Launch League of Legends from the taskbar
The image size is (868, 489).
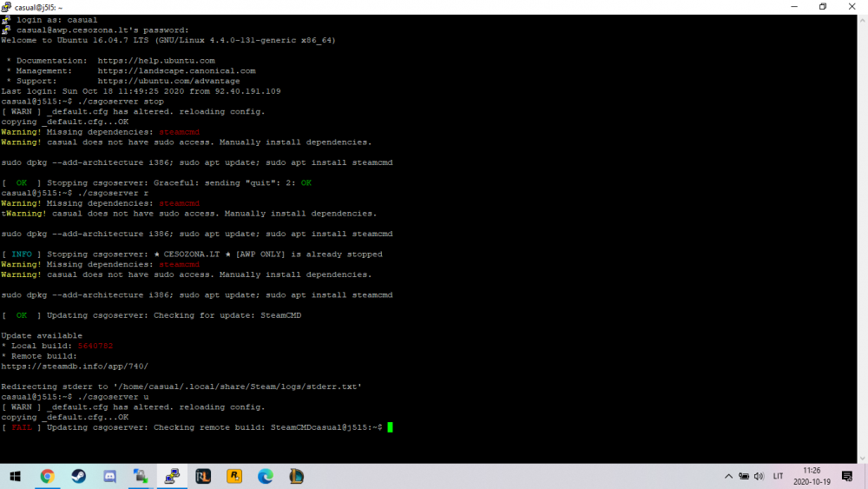(297, 476)
